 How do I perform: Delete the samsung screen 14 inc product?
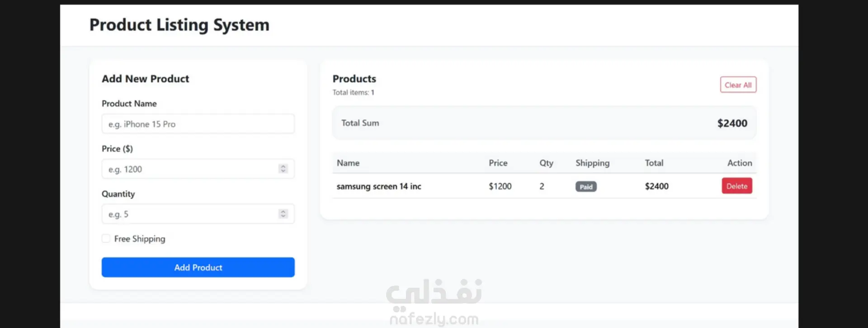pos(736,186)
